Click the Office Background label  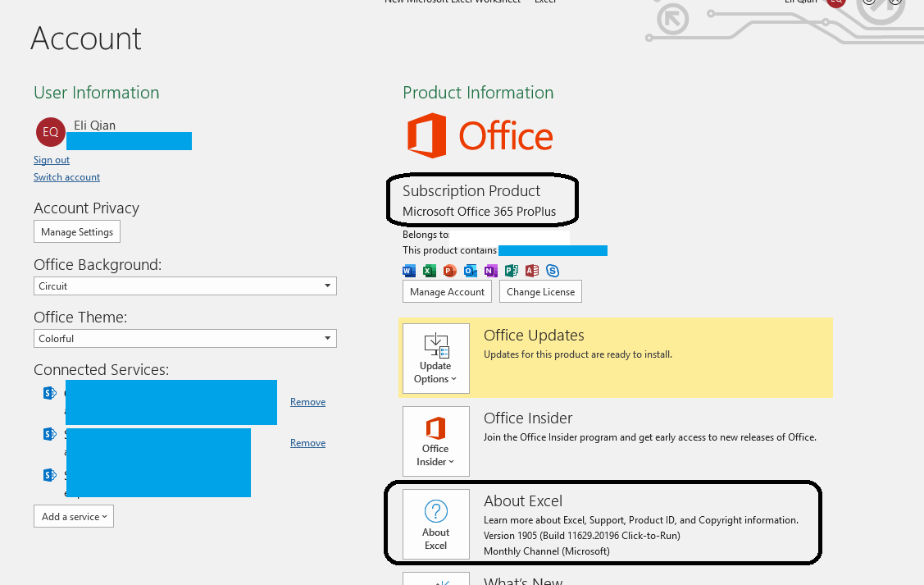98,265
